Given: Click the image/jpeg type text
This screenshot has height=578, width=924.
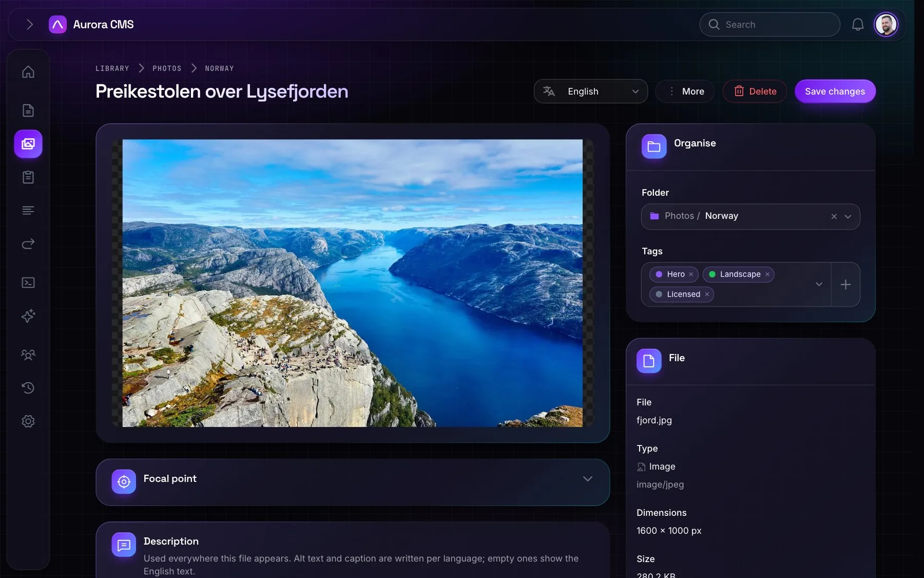Looking at the screenshot, I should pos(660,484).
